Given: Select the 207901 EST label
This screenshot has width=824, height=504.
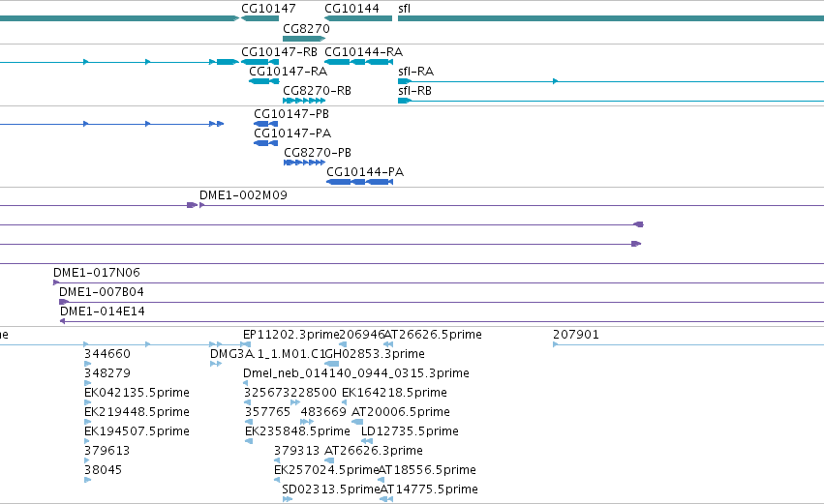Looking at the screenshot, I should click(576, 335).
